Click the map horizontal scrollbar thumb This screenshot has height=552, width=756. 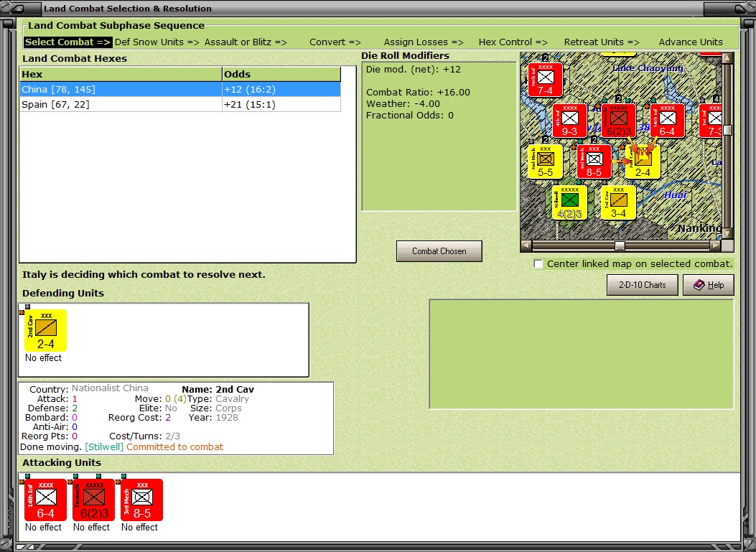(620, 246)
